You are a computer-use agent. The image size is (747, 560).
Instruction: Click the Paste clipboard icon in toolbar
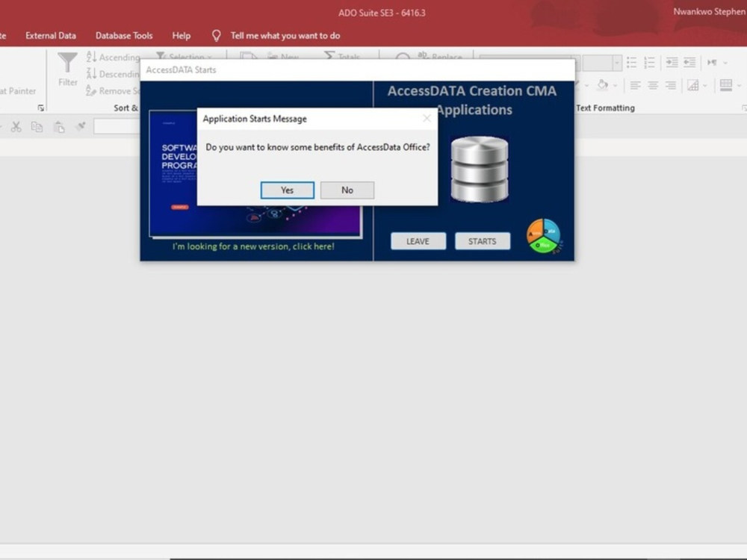(x=58, y=127)
